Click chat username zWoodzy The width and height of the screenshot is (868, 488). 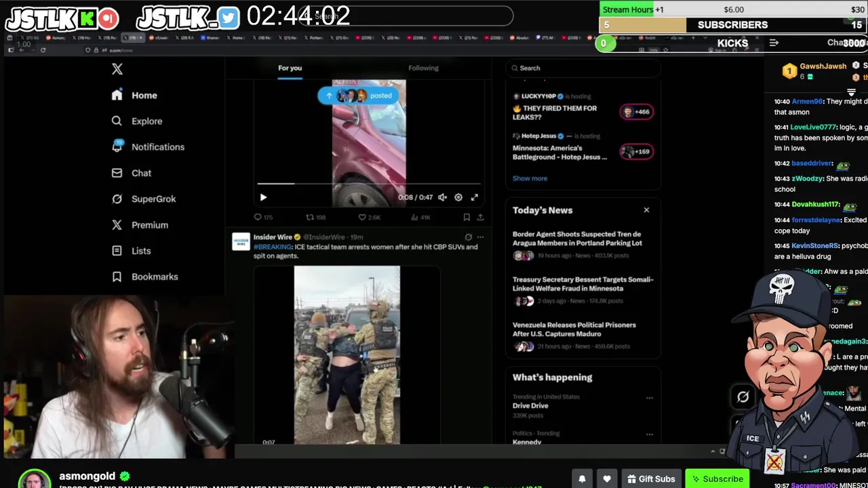[x=806, y=179]
